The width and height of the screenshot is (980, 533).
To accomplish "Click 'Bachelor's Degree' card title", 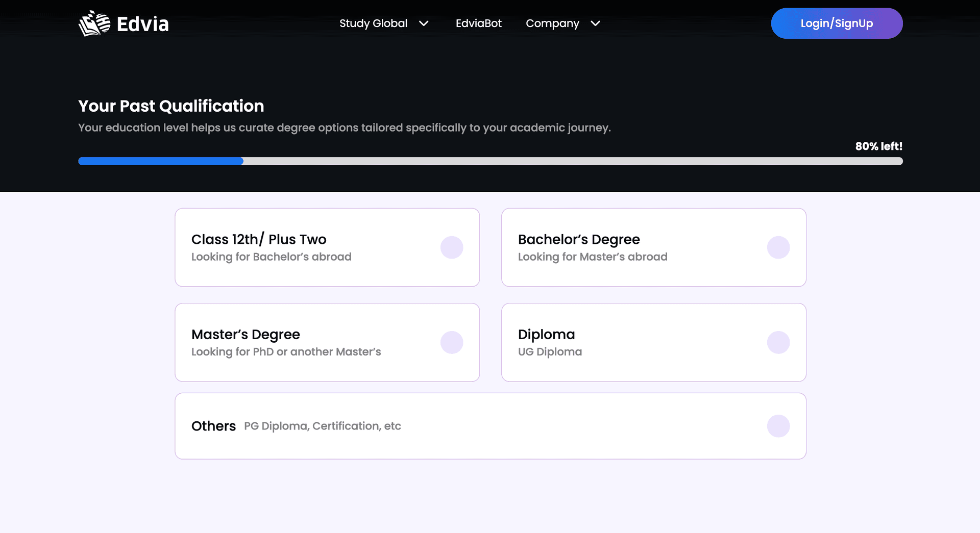I will tap(579, 239).
